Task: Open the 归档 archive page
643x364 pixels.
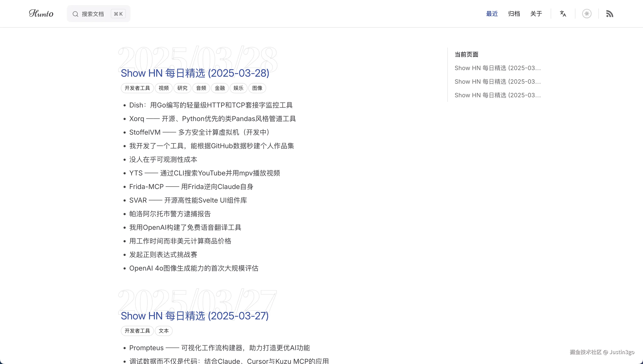Action: (x=514, y=14)
